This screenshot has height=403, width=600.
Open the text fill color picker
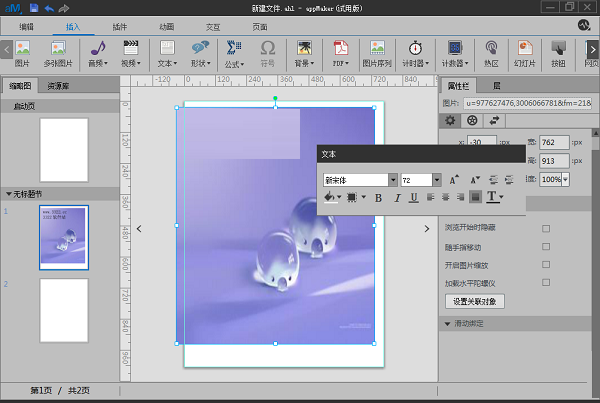pos(331,197)
